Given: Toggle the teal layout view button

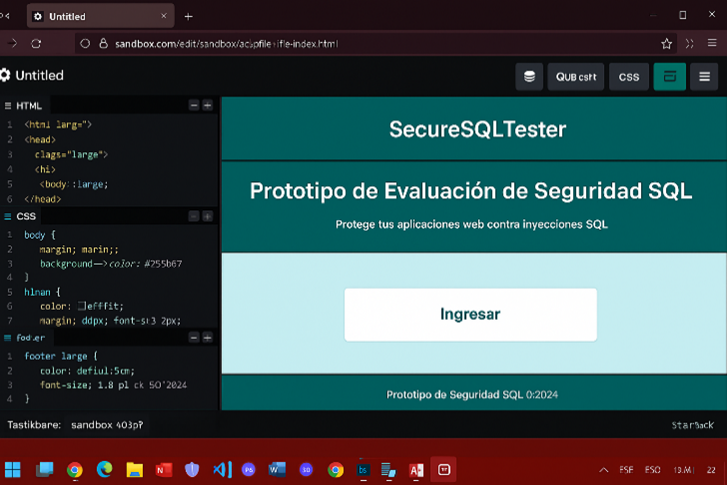Looking at the screenshot, I should pyautogui.click(x=669, y=77).
